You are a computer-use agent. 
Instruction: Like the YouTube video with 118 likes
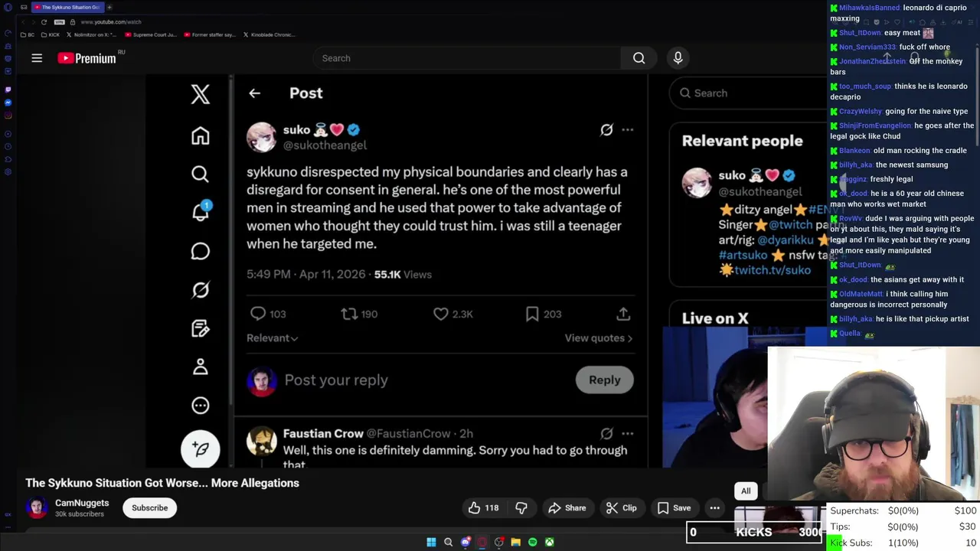[x=483, y=508]
